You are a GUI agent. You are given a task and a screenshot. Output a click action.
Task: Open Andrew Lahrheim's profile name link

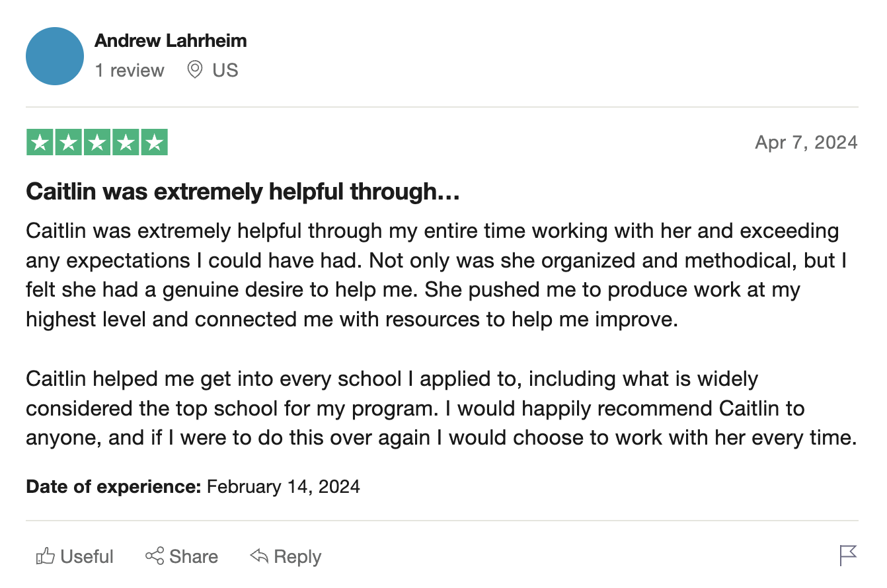pyautogui.click(x=171, y=40)
